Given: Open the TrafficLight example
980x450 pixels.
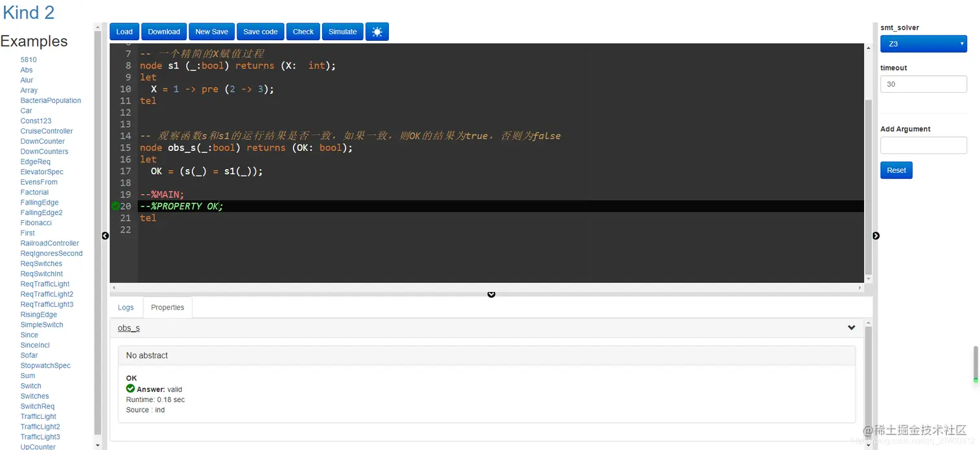Looking at the screenshot, I should [38, 416].
